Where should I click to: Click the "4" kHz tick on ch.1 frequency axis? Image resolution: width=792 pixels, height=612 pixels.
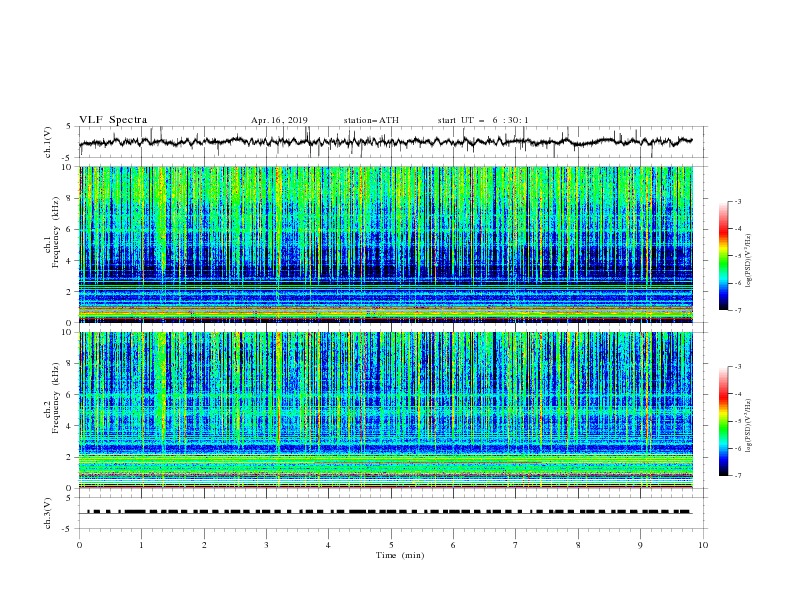(70, 261)
